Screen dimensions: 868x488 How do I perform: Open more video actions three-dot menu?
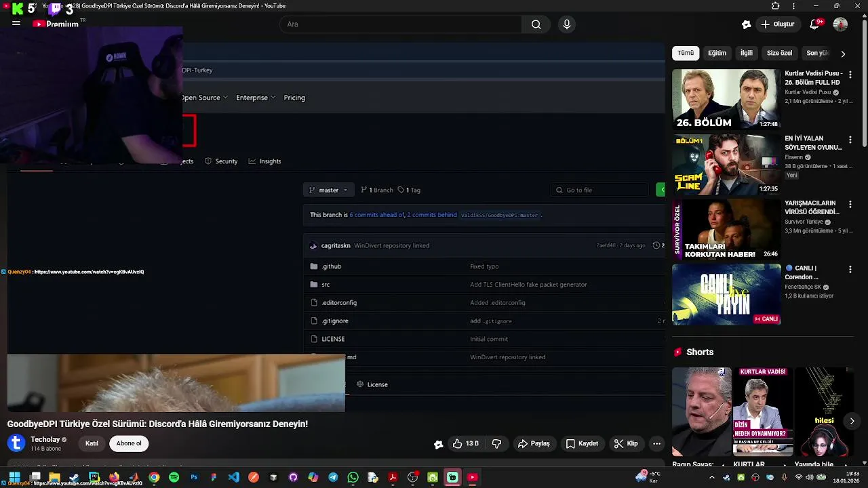pos(656,443)
